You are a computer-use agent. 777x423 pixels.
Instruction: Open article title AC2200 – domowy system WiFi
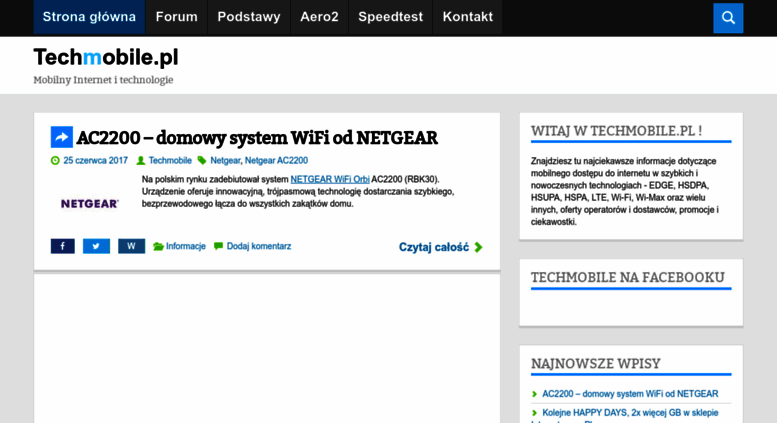coord(257,138)
